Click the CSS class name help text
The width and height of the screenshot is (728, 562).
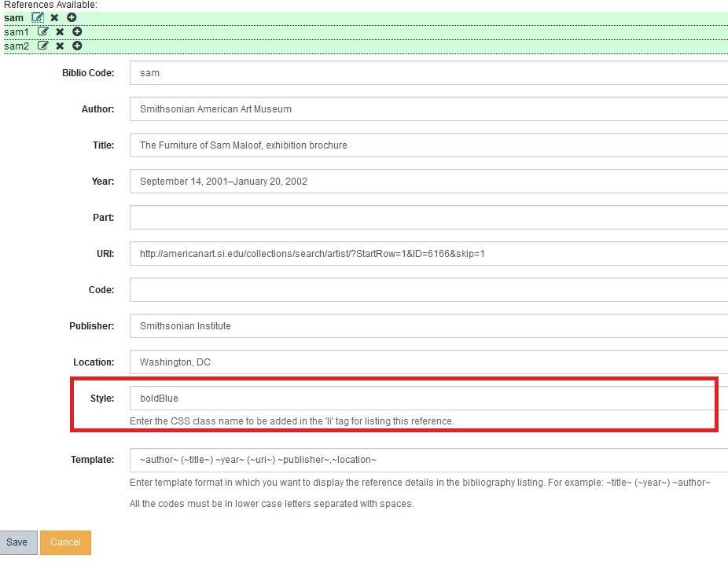coord(292,421)
